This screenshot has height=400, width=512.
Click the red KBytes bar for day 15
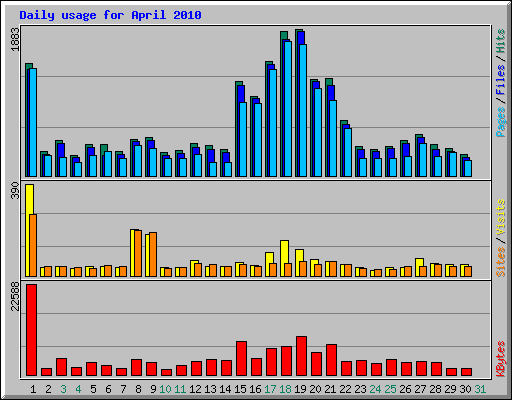[x=242, y=359]
